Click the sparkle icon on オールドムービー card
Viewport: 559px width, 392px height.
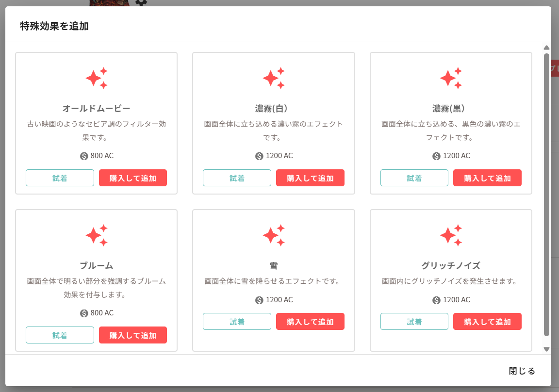tap(97, 78)
